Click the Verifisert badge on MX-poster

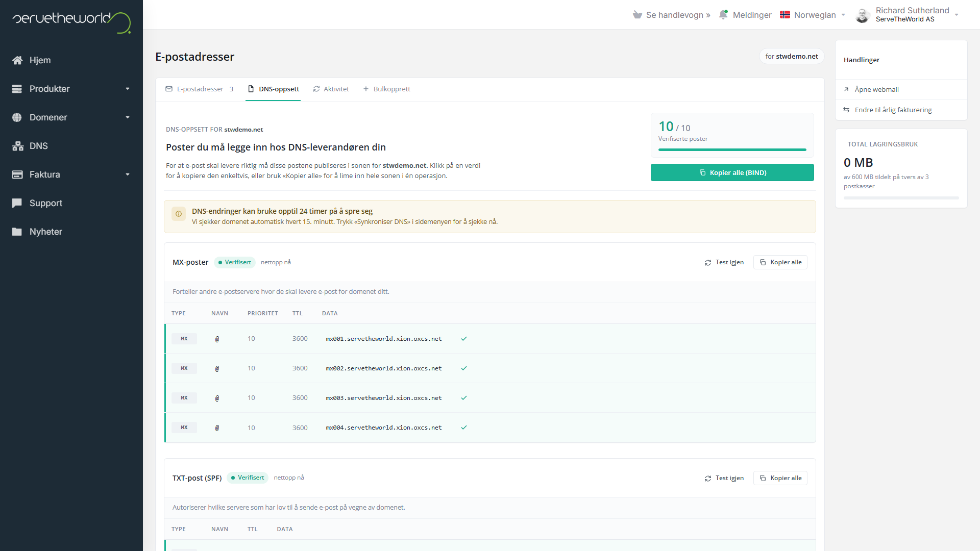235,262
